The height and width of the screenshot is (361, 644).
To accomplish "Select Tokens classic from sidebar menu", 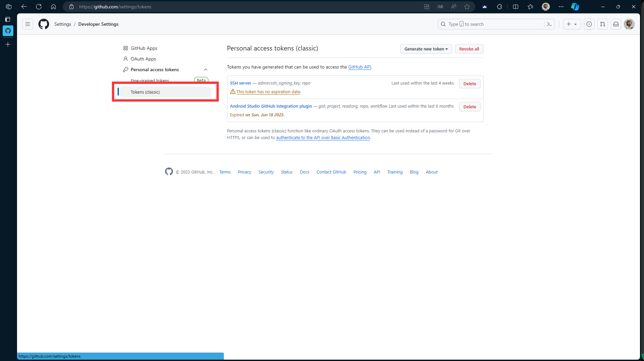I will coord(145,92).
